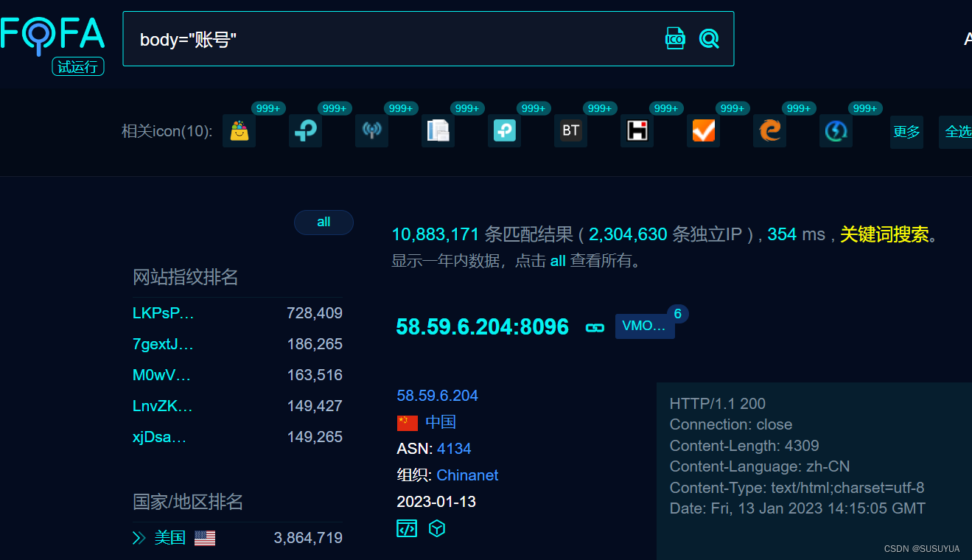Image resolution: width=972 pixels, height=560 pixels.
Task: Select the orange checkmark related icon
Action: tap(703, 131)
